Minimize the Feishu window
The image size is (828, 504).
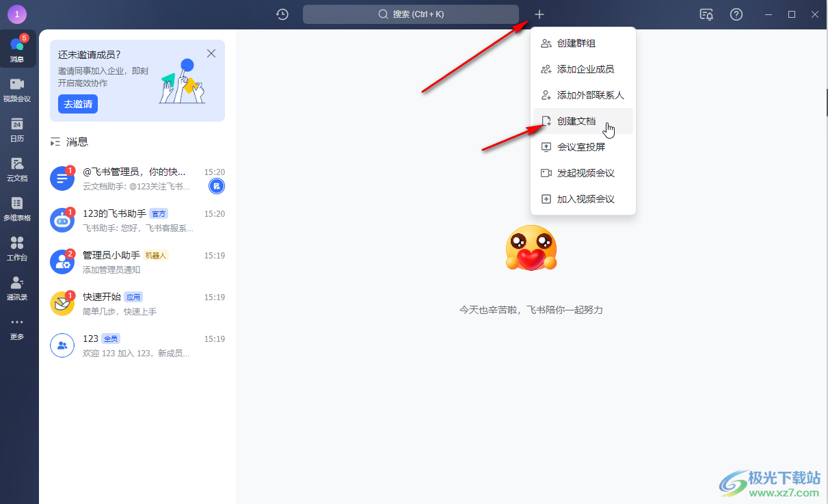(x=769, y=14)
